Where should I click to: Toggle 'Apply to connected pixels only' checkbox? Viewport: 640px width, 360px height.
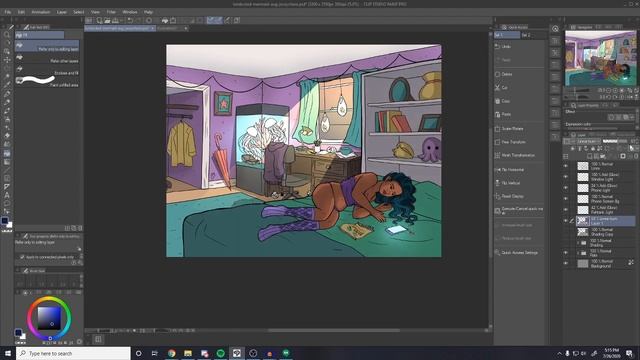pos(22,257)
